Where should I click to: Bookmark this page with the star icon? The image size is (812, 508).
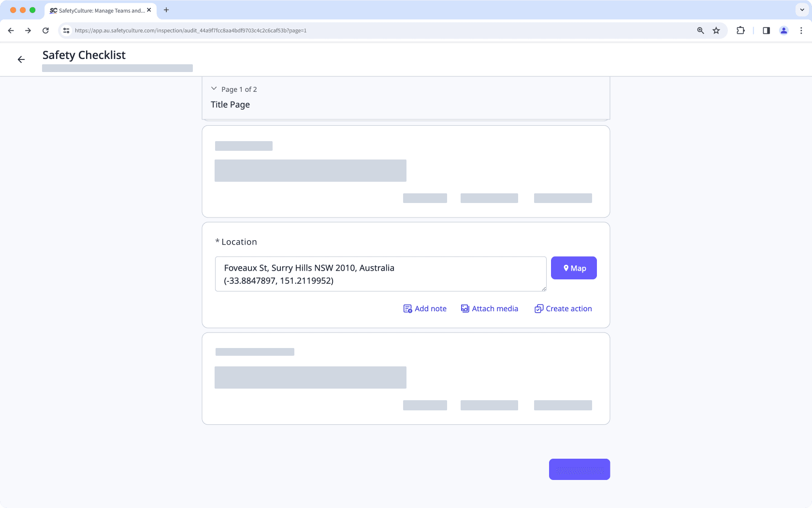[716, 30]
